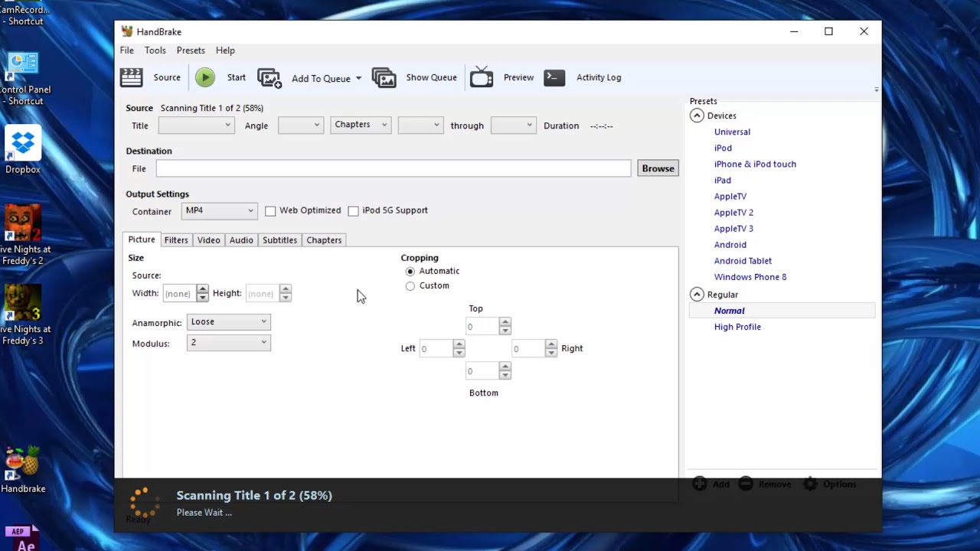
Task: Open the Add To Queue dropdown arrow
Action: click(x=358, y=78)
